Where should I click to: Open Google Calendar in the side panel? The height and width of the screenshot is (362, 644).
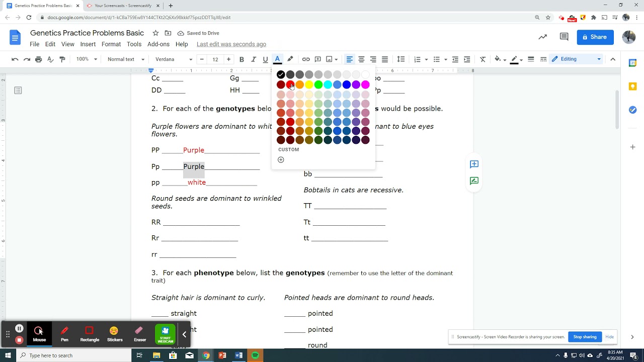point(632,63)
